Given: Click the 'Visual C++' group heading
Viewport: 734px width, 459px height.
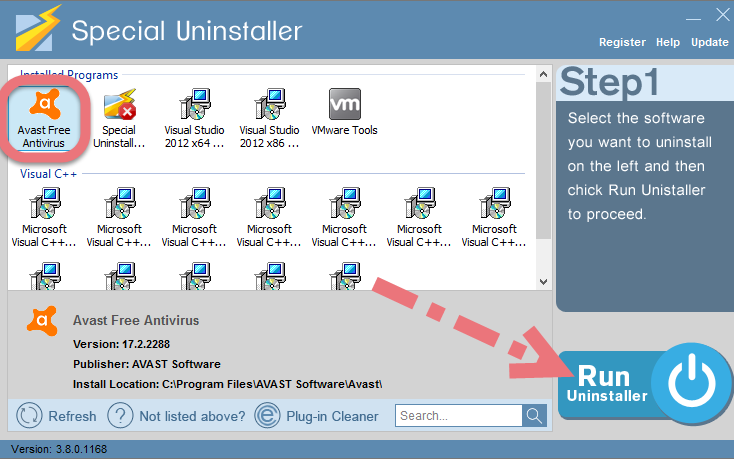Looking at the screenshot, I should 48,174.
